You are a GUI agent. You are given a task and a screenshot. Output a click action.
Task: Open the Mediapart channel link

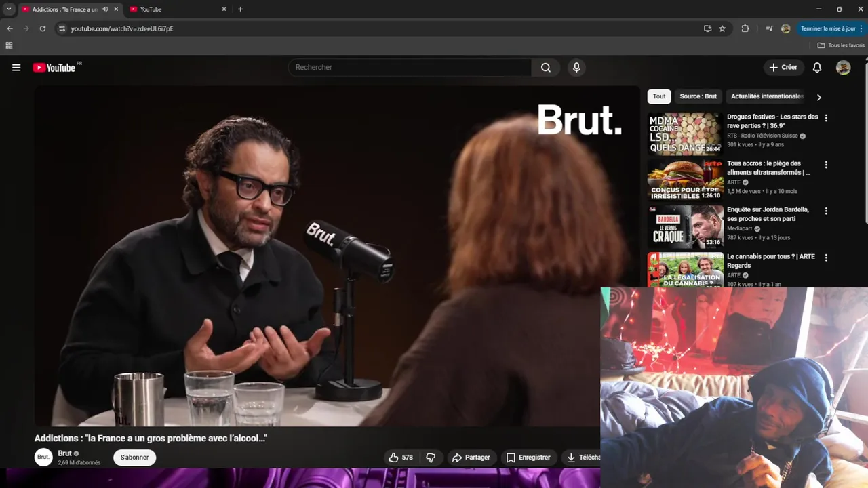(740, 229)
